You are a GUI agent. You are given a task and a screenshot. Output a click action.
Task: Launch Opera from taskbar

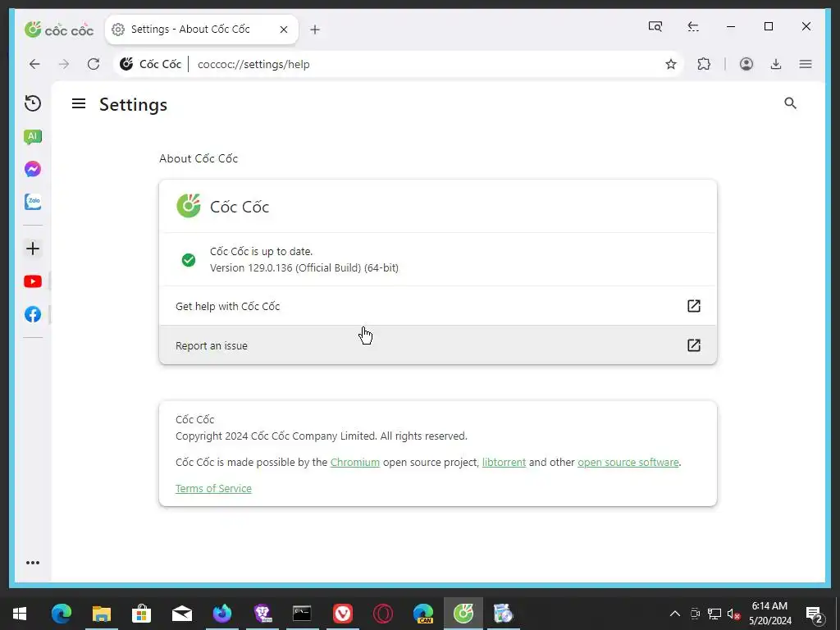coord(382,614)
